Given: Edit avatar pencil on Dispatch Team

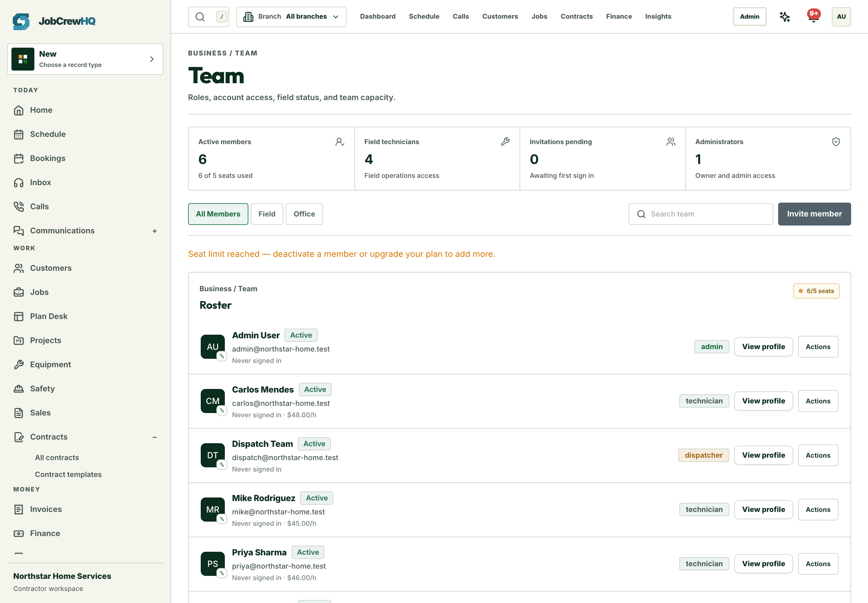Looking at the screenshot, I should (x=222, y=465).
